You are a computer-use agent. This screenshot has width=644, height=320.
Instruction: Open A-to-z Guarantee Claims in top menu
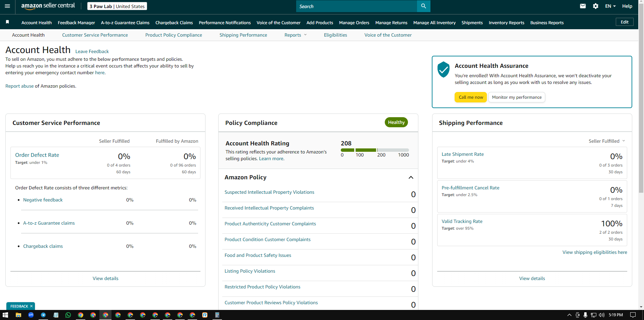pyautogui.click(x=125, y=22)
